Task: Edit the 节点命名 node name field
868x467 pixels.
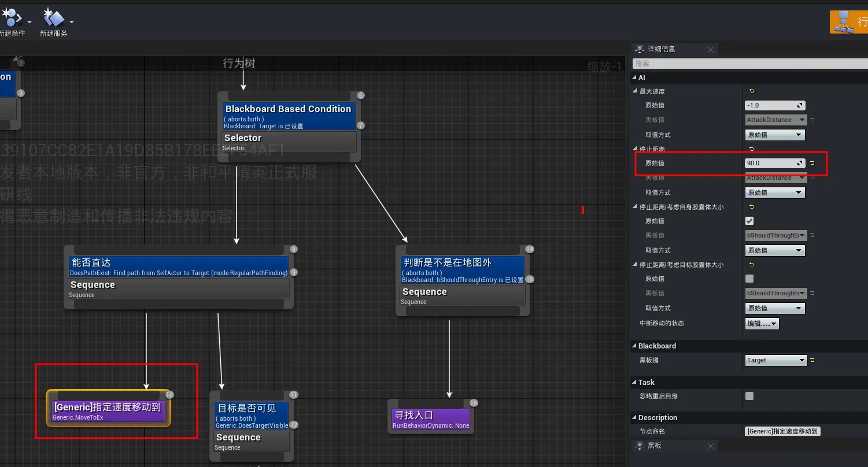Action: 782,431
